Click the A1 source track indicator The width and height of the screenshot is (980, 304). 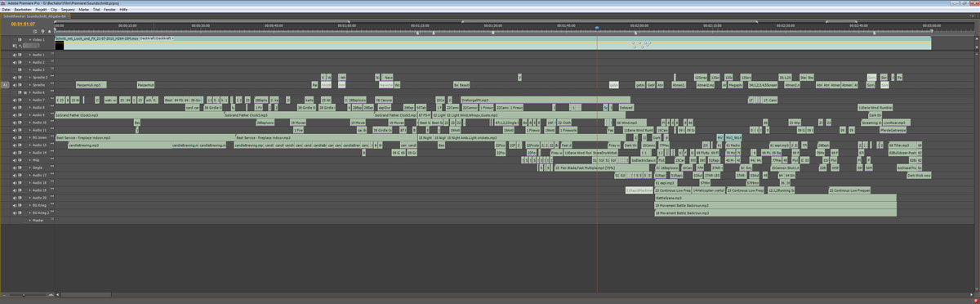click(5, 84)
